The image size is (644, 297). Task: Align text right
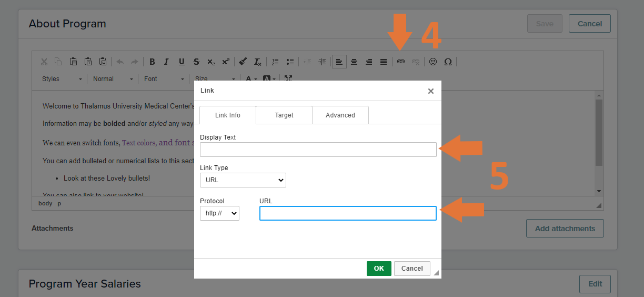pos(369,62)
